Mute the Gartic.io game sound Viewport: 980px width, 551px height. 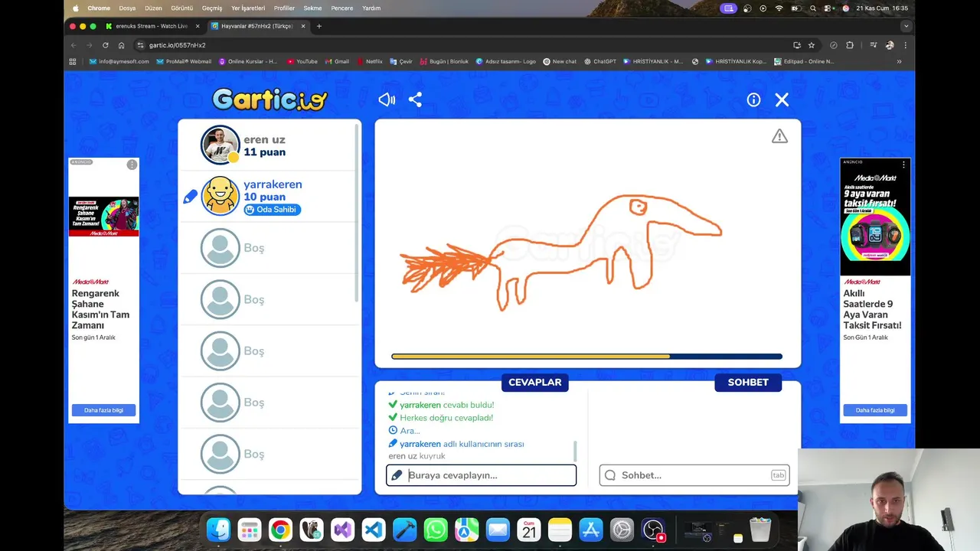[x=387, y=99]
